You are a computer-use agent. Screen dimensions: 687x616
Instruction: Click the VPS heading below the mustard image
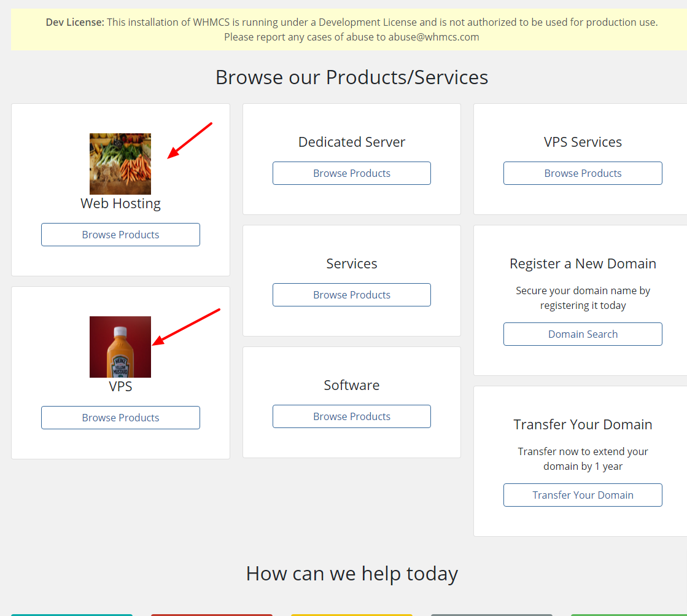[x=120, y=386]
